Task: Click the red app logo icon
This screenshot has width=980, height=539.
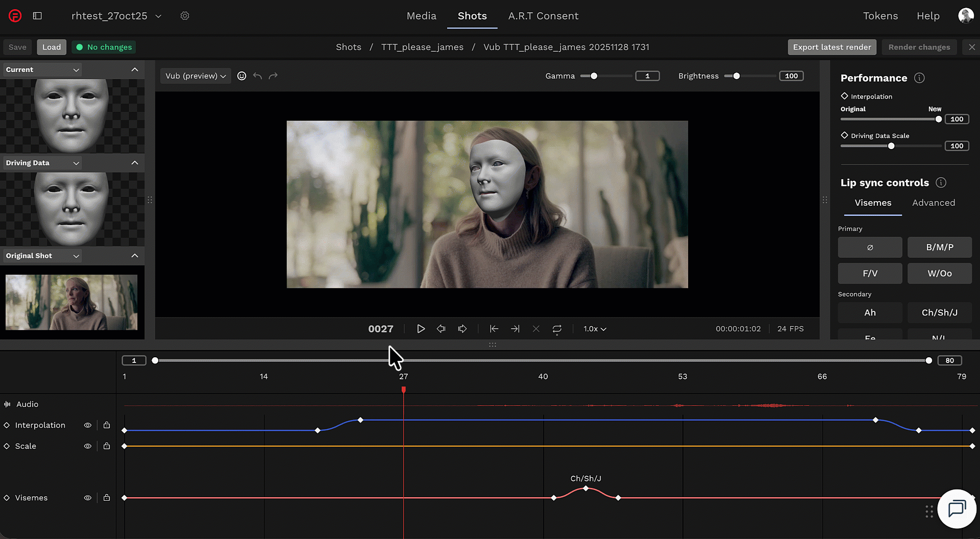Action: 15,16
